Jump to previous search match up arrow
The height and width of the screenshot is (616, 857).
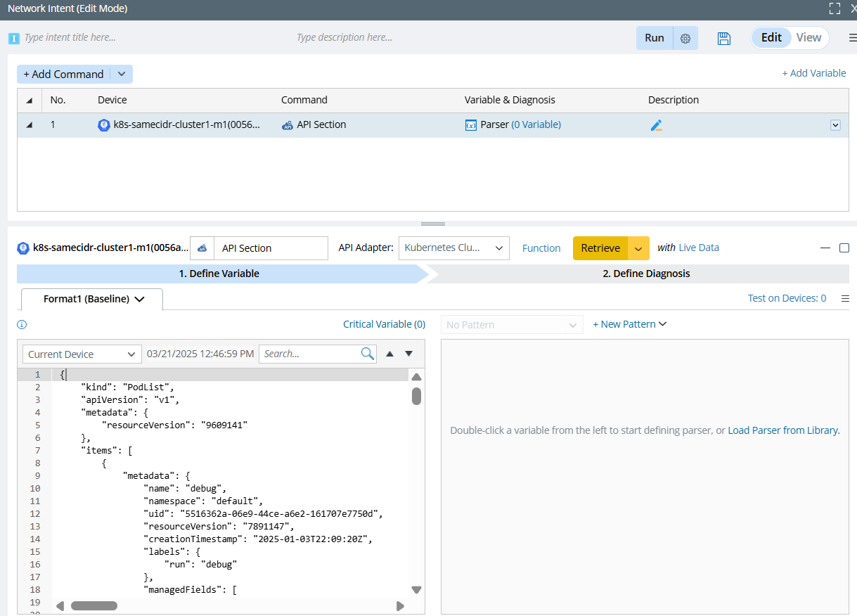390,354
